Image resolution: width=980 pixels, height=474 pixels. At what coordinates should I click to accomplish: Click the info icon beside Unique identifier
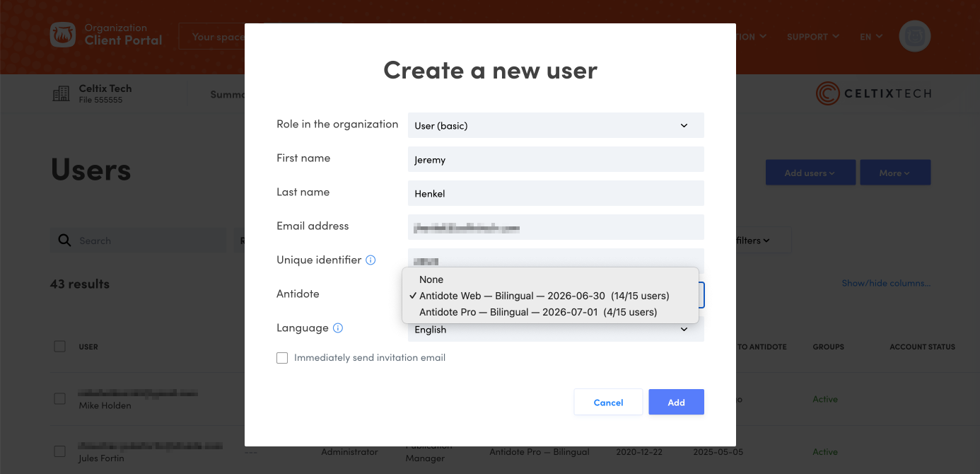(x=371, y=260)
